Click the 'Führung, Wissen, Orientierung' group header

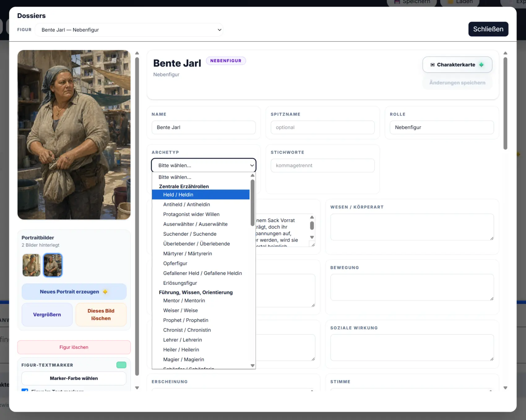tap(196, 292)
